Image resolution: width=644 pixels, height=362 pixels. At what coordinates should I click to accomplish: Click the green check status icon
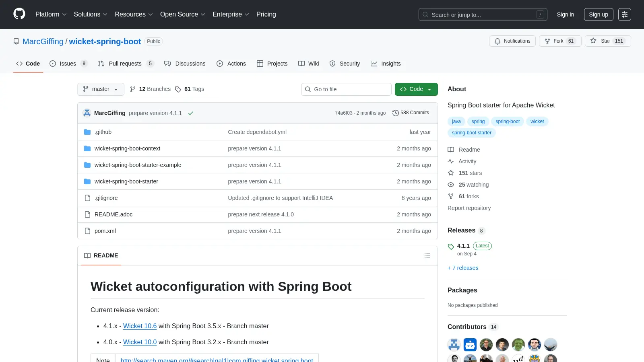point(191,113)
